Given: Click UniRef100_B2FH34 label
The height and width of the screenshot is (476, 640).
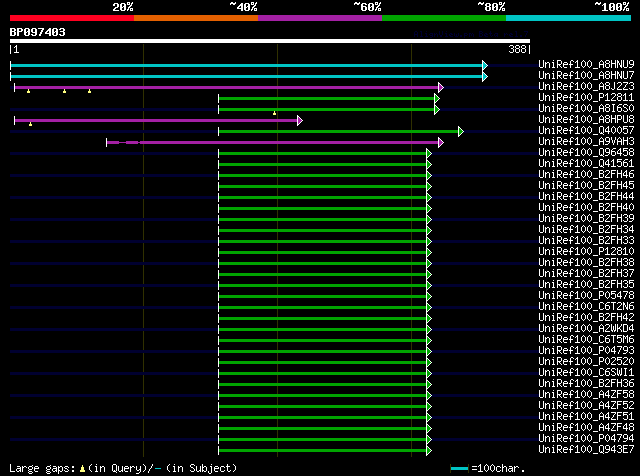Looking at the screenshot, I should 586,229.
